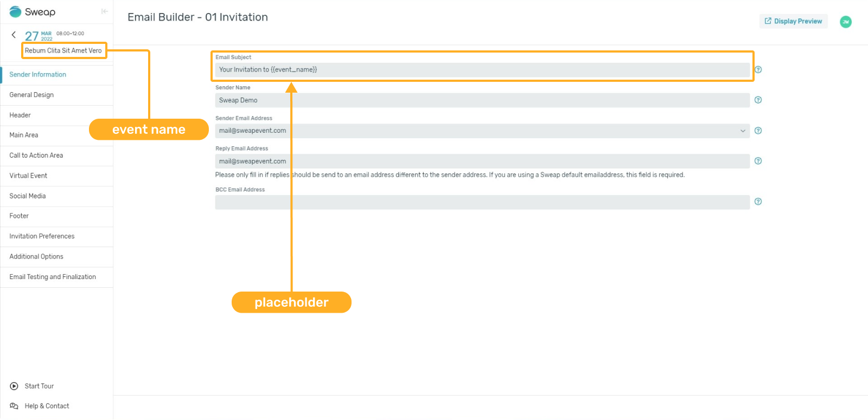Go back using the left chevron
The height and width of the screenshot is (420, 868).
tap(14, 35)
